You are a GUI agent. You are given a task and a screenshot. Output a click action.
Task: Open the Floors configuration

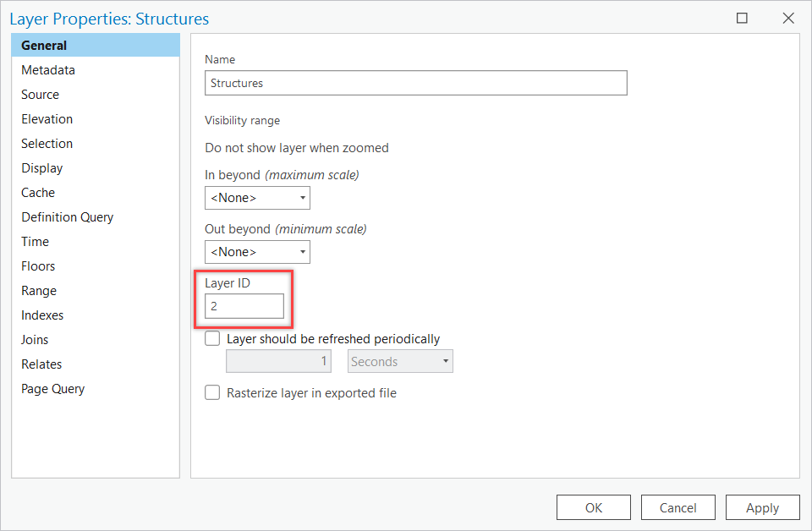click(38, 265)
